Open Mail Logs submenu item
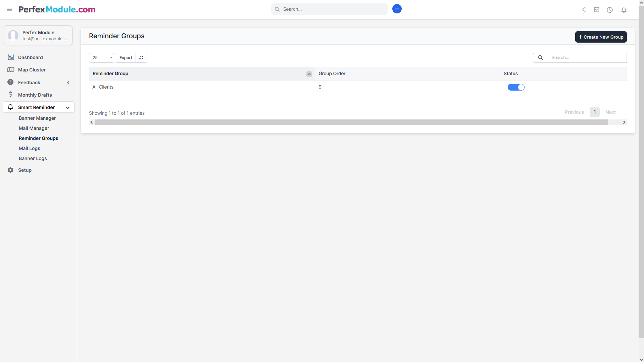The height and width of the screenshot is (362, 644). (x=30, y=148)
